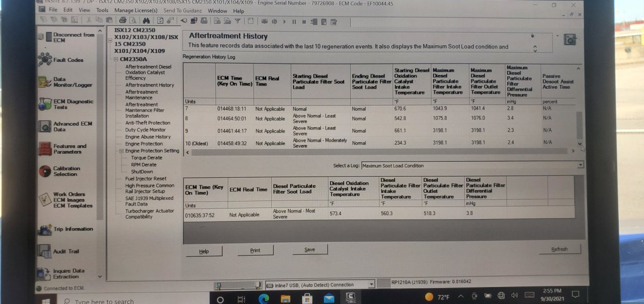Click the Print button below log
The width and height of the screenshot is (644, 304).
tap(255, 250)
